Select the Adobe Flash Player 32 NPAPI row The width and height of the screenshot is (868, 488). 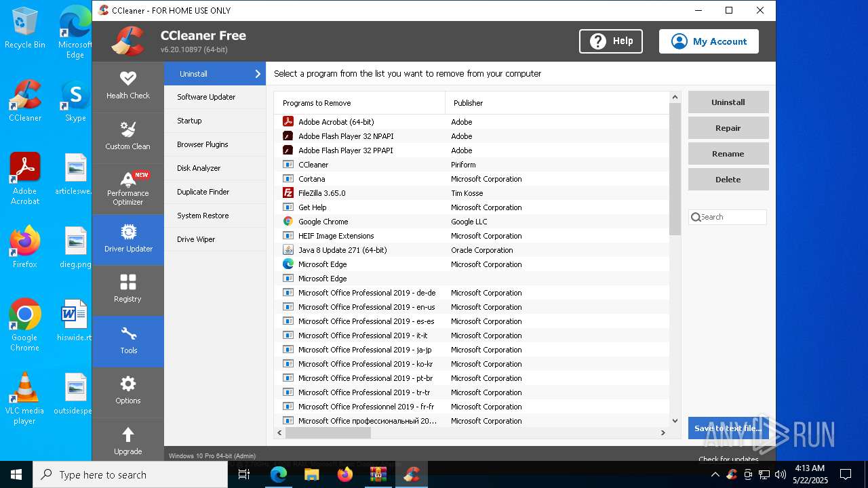(471, 136)
